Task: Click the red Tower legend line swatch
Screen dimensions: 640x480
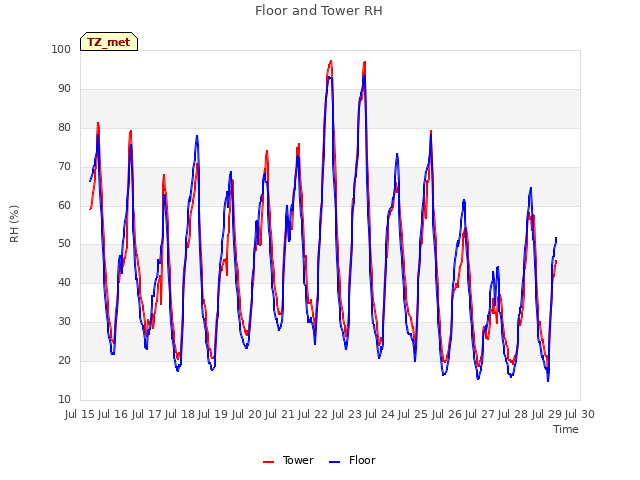Action: tap(268, 462)
